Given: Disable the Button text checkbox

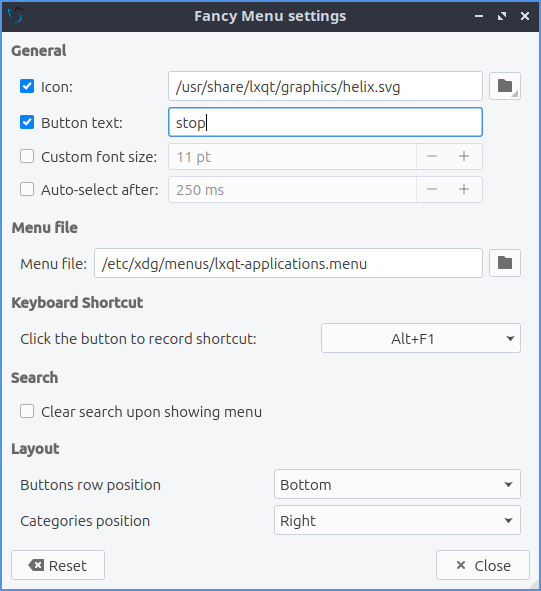Looking at the screenshot, I should click(x=27, y=122).
